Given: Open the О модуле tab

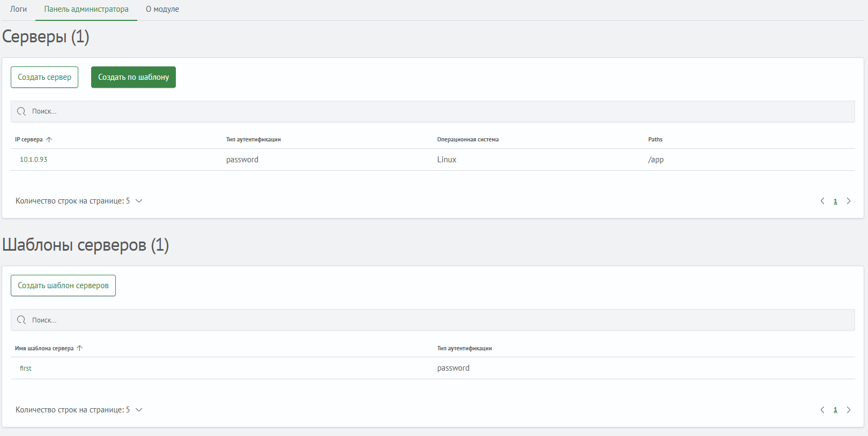Looking at the screenshot, I should point(162,9).
